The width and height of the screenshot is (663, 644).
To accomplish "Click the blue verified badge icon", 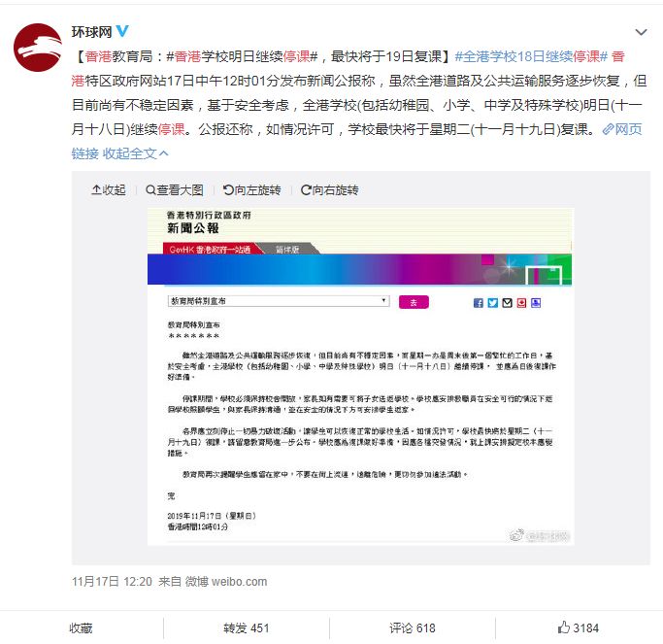I will [x=122, y=31].
